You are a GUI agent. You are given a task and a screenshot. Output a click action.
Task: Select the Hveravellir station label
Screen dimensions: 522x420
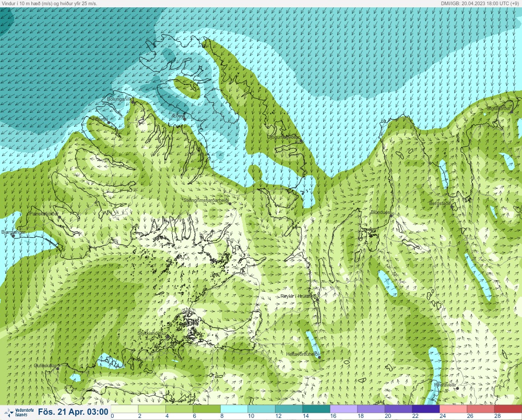[445, 385]
